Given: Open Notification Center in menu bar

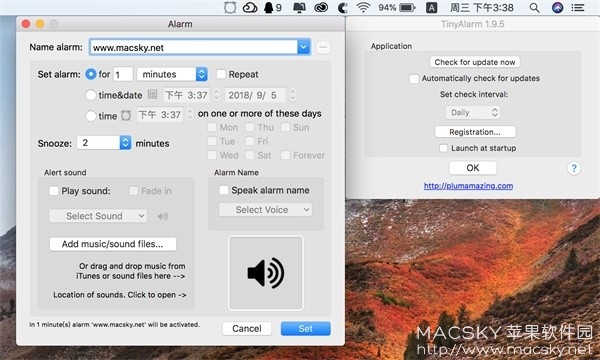Looking at the screenshot, I should point(577,8).
